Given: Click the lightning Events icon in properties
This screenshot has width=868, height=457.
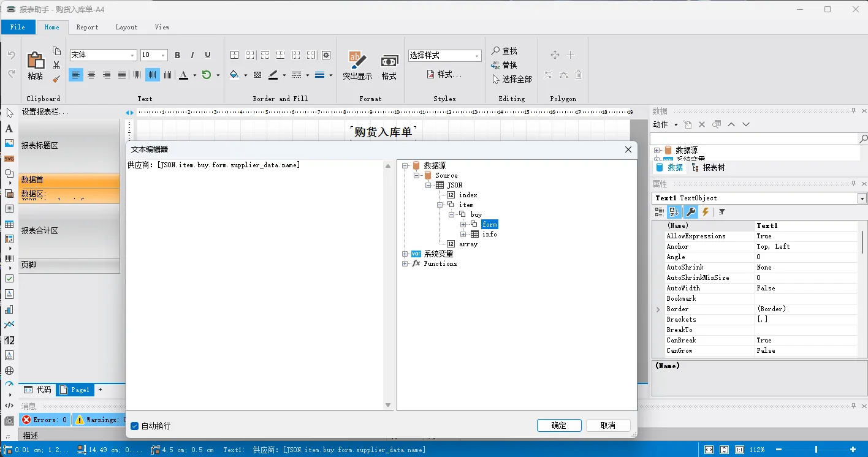Looking at the screenshot, I should click(x=706, y=212).
